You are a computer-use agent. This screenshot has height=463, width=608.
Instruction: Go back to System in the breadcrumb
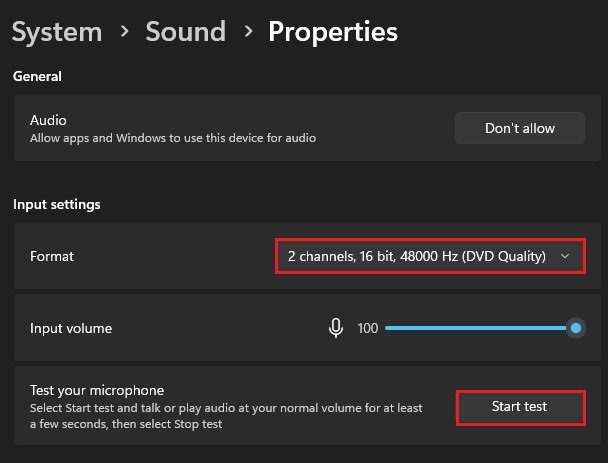point(56,32)
